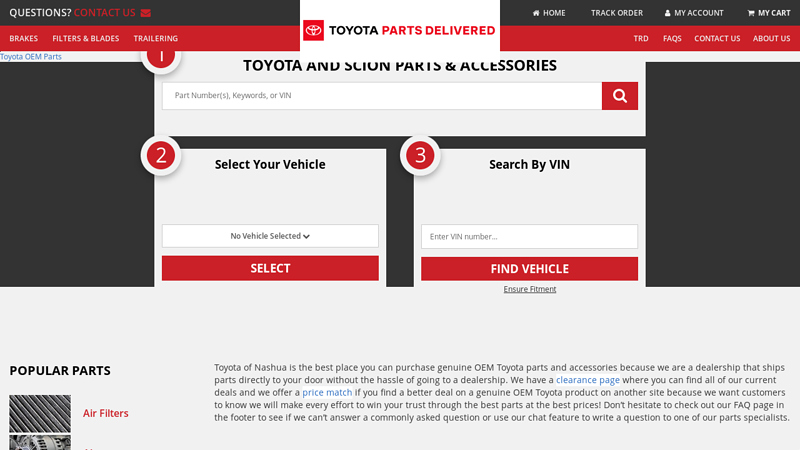Click the Enter VIN number field
Screen dimensions: 800x450
529,237
